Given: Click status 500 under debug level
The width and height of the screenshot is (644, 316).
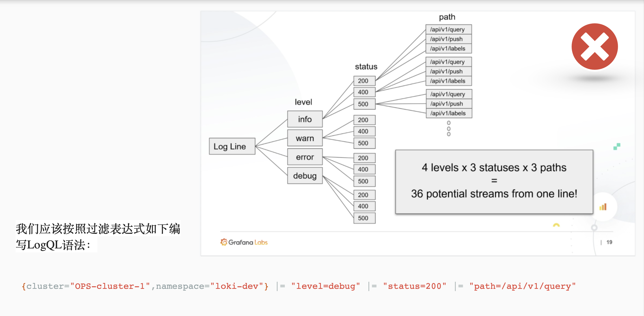Looking at the screenshot, I should (x=364, y=218).
